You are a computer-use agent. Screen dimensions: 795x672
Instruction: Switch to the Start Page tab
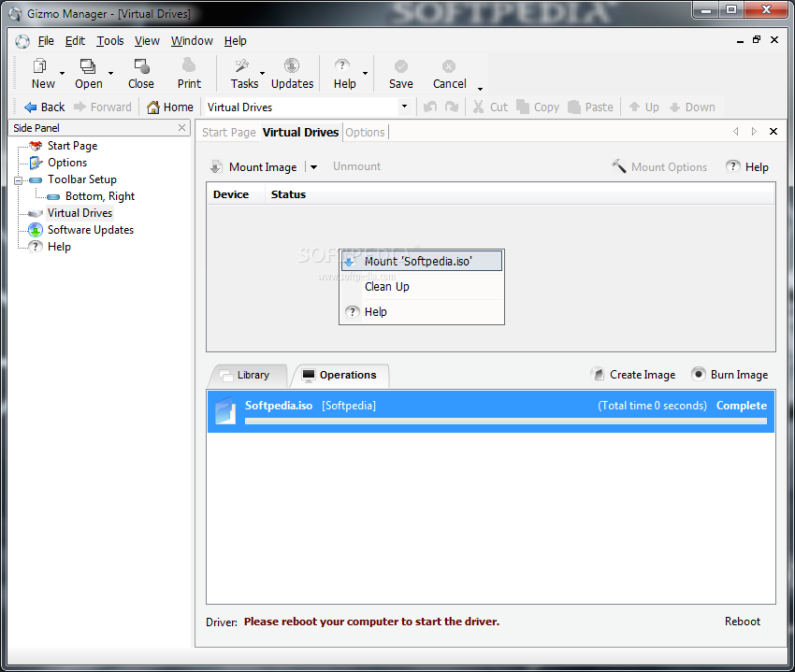click(x=228, y=133)
